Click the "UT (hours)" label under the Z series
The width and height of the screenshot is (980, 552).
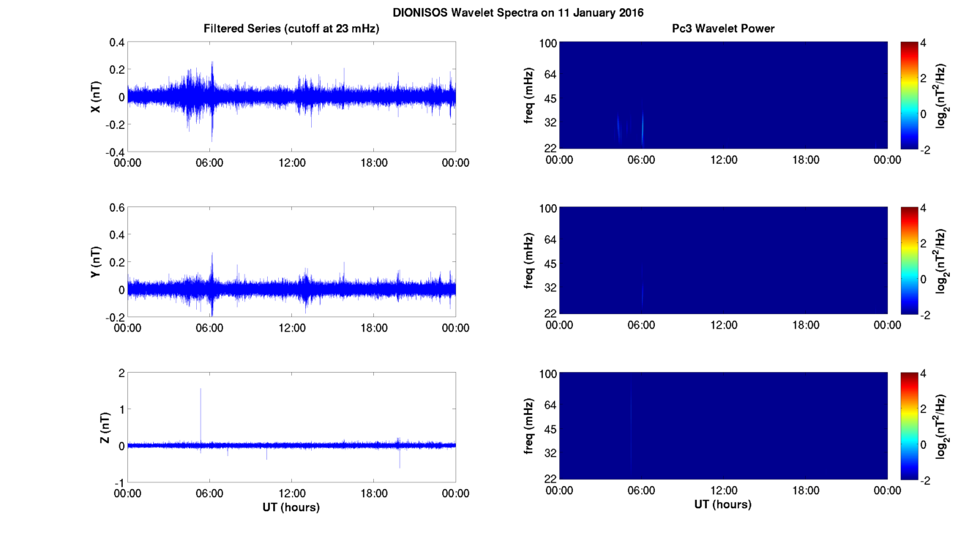pyautogui.click(x=291, y=507)
